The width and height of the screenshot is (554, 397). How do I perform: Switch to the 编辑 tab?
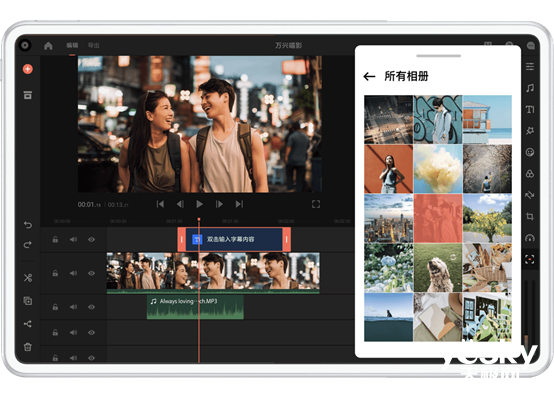pyautogui.click(x=72, y=45)
